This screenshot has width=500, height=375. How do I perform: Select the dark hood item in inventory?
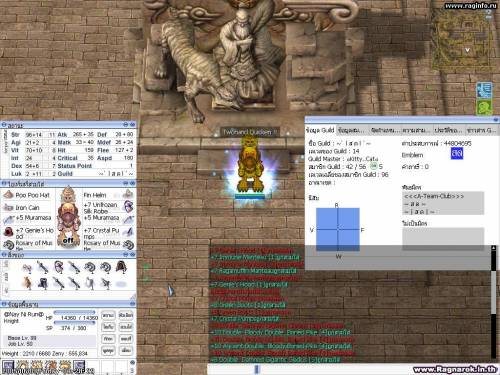[x=121, y=267]
